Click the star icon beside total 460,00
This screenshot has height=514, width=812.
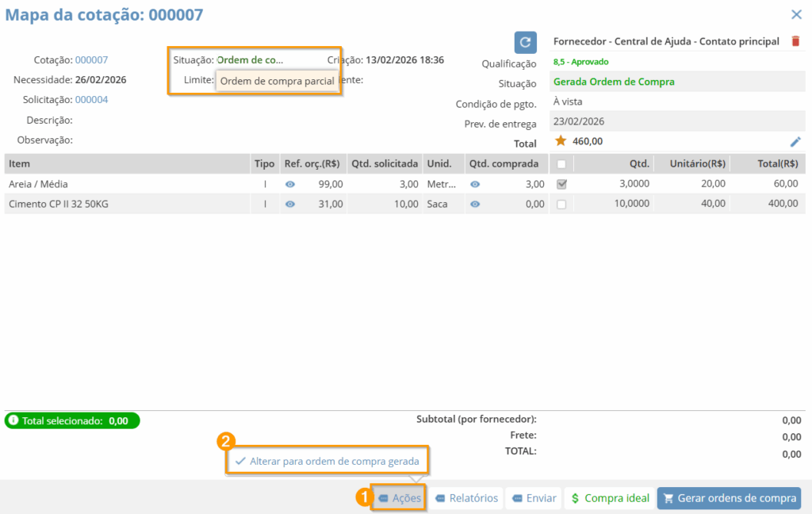(x=561, y=141)
